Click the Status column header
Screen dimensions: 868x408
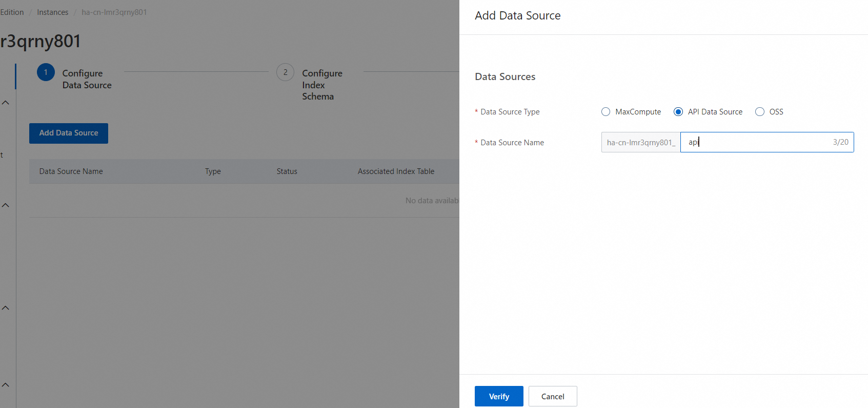(287, 171)
